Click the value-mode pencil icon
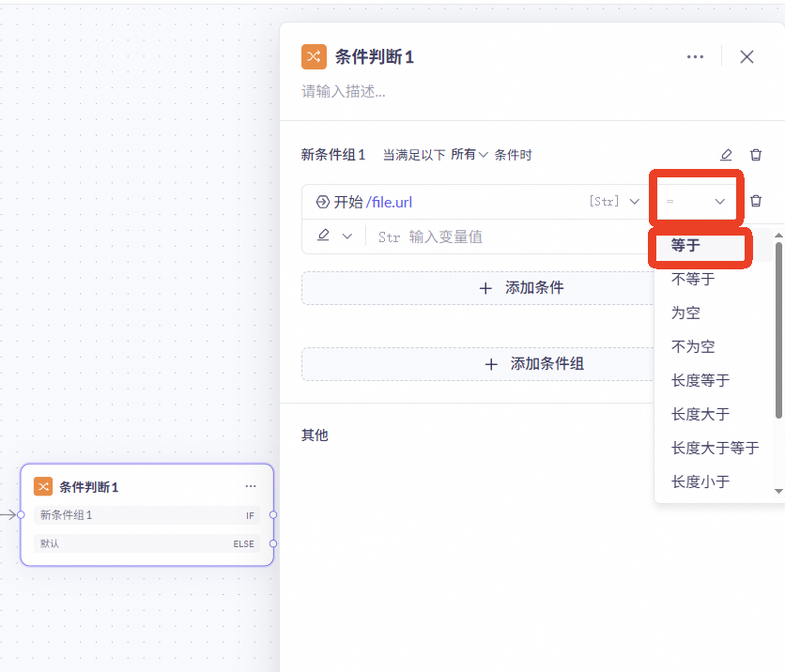785x672 pixels. (x=323, y=236)
